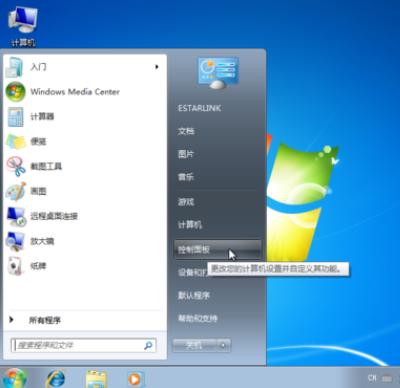The height and width of the screenshot is (388, 400).
Task: Open 默认程序 Default Programs
Action: (x=194, y=295)
